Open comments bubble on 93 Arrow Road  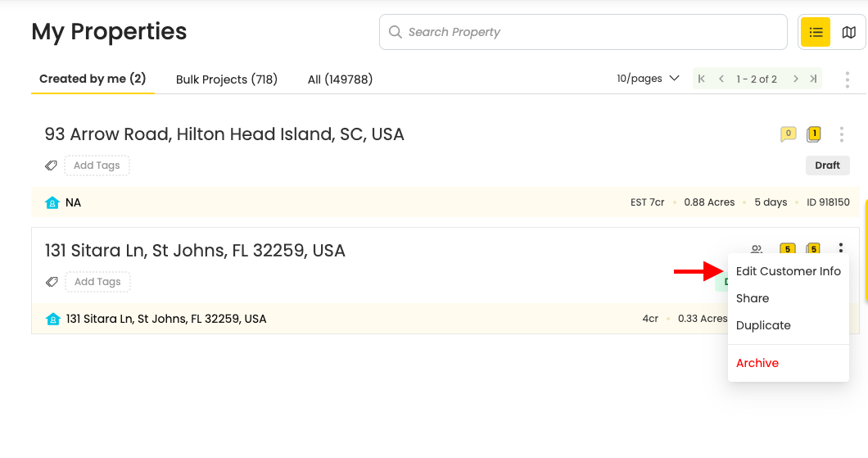pyautogui.click(x=789, y=134)
